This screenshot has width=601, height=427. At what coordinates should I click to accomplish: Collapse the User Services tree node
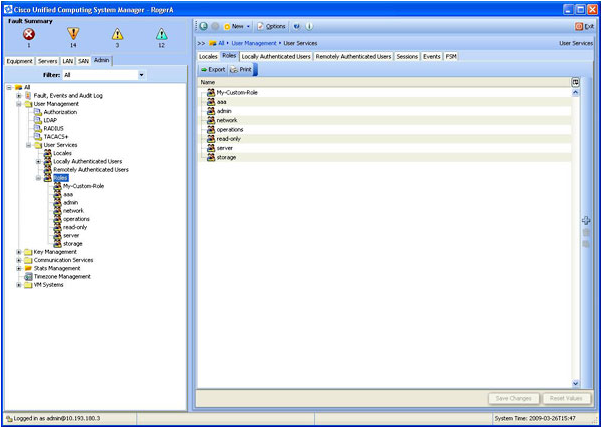click(x=28, y=145)
